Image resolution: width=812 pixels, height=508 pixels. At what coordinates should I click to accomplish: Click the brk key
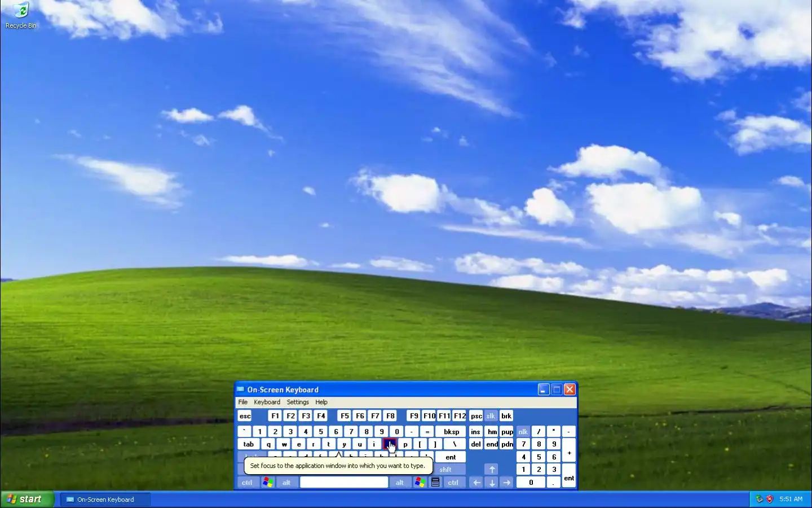coord(506,416)
